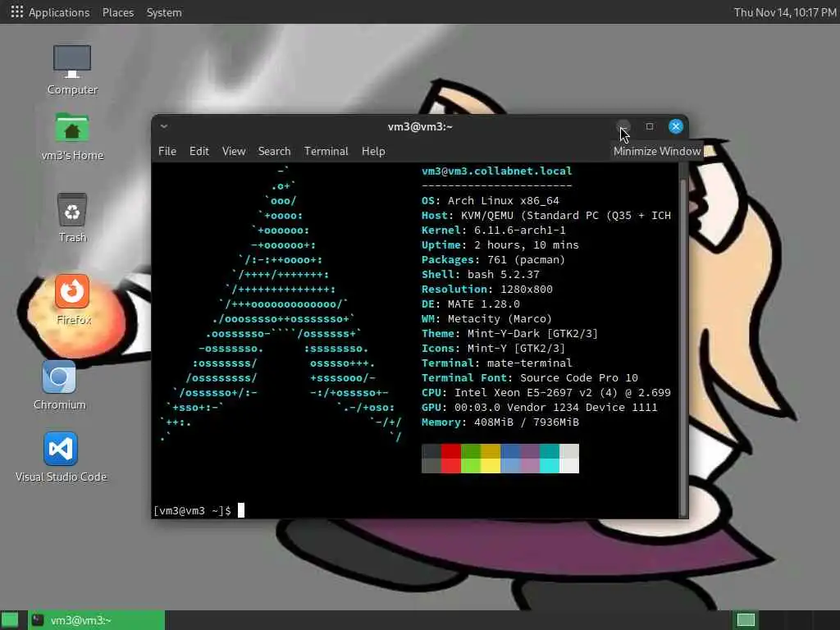Click the Packages: 761 (pacman) line
840x630 pixels.
(x=493, y=259)
